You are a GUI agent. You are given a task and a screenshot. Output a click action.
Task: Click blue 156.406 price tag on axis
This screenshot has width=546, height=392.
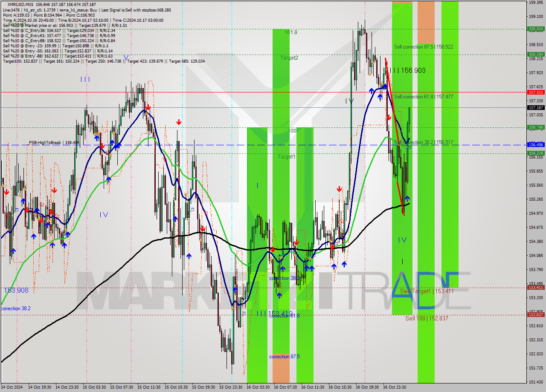(536, 144)
